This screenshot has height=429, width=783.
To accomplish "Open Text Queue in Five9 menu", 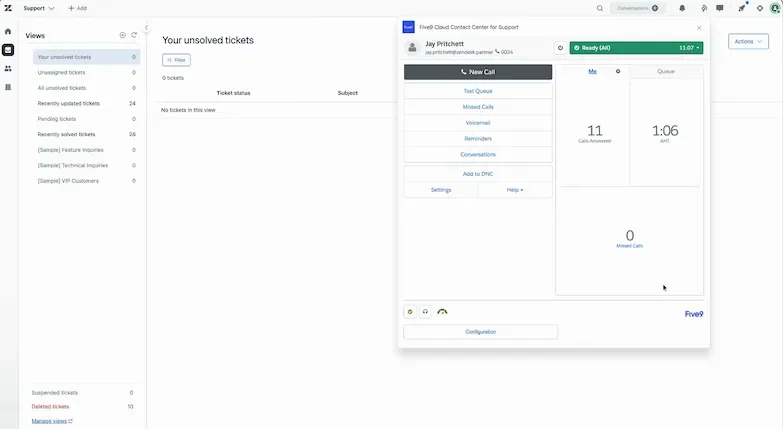I will 478,91.
